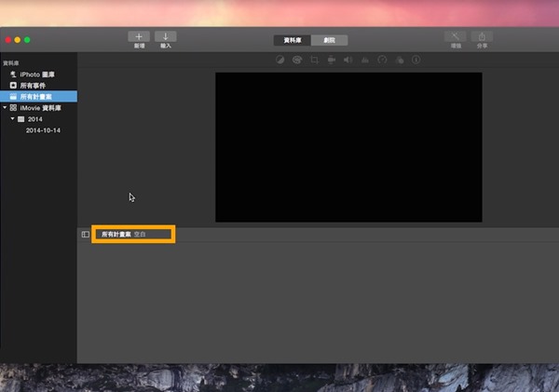Click the 分享 (Share) icon
Image resolution: width=559 pixels, height=392 pixels.
click(x=482, y=36)
